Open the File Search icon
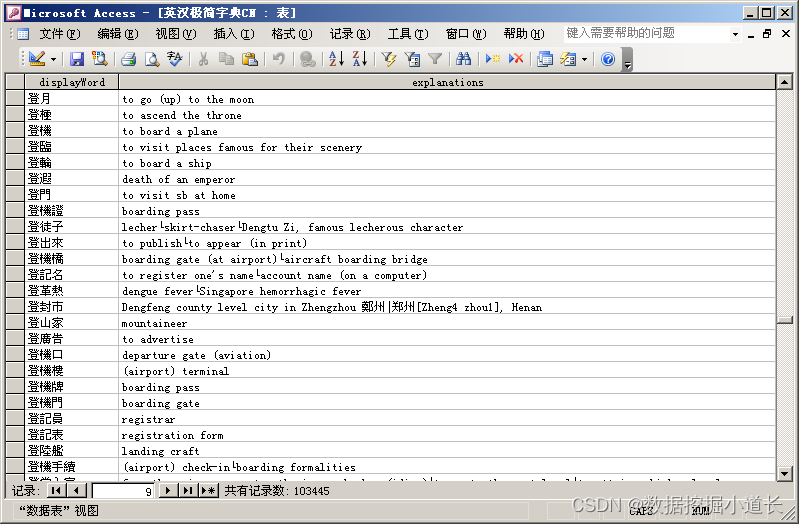The image size is (799, 524). point(100,59)
